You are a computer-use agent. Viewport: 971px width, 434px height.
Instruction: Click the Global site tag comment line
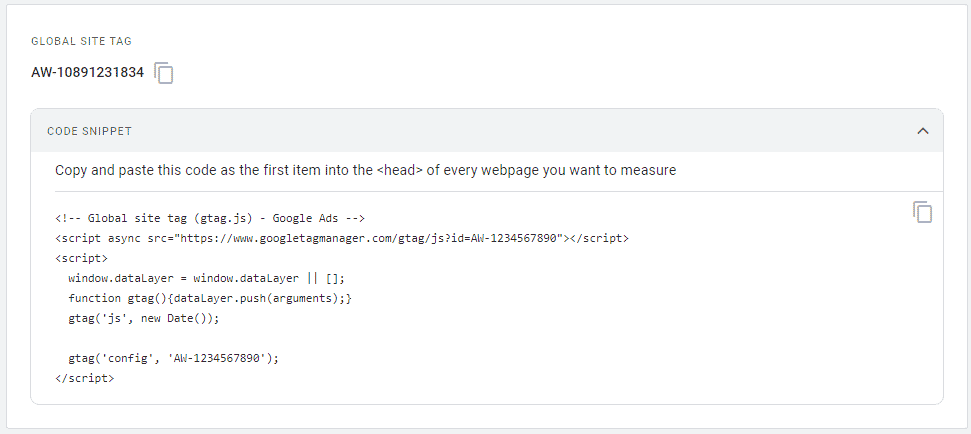210,218
